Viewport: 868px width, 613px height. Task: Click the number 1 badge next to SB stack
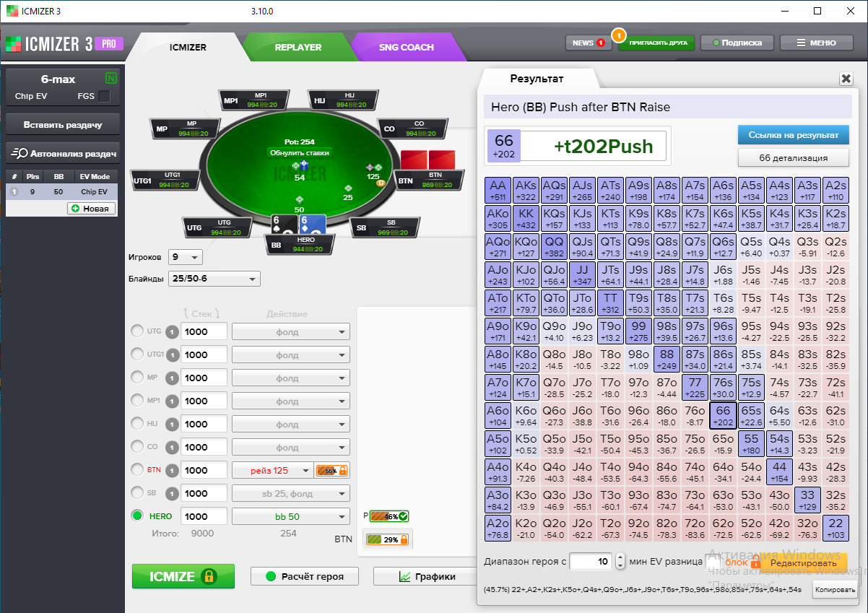pos(172,494)
